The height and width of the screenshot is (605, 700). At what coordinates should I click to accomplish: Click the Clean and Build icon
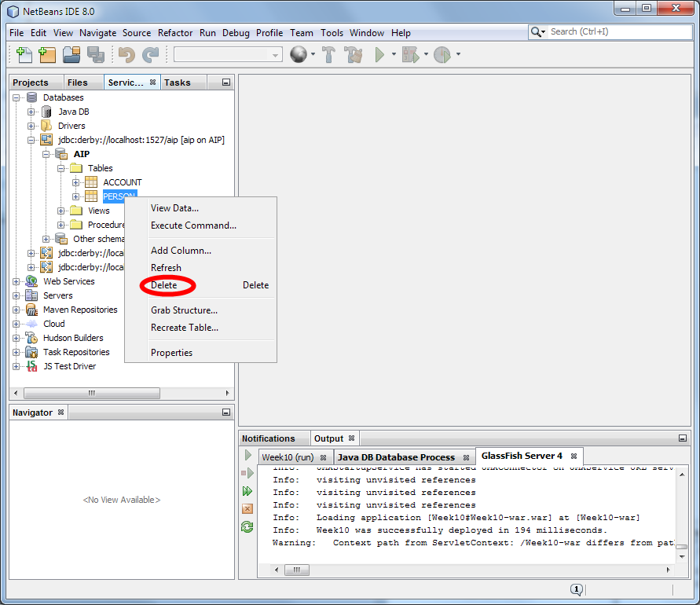(354, 54)
